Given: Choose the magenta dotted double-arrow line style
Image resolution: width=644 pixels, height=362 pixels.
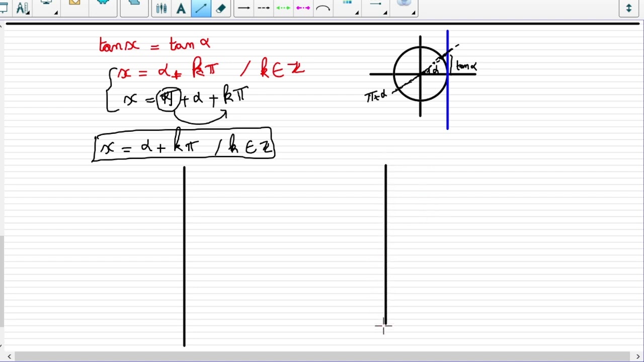Looking at the screenshot, I should coord(303,8).
